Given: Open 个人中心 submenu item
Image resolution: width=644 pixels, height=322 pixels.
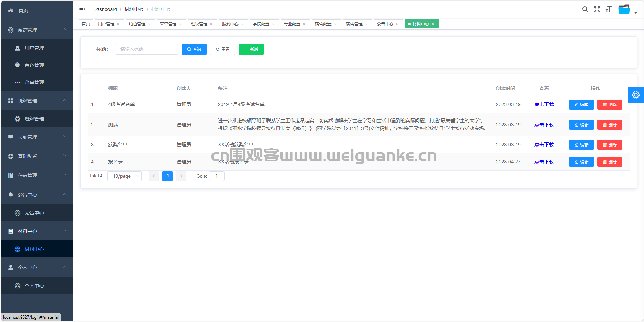Looking at the screenshot, I should coord(37,286).
